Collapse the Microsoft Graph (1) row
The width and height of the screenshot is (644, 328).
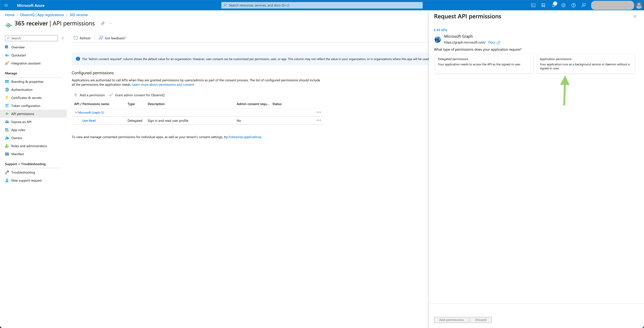[x=76, y=112]
